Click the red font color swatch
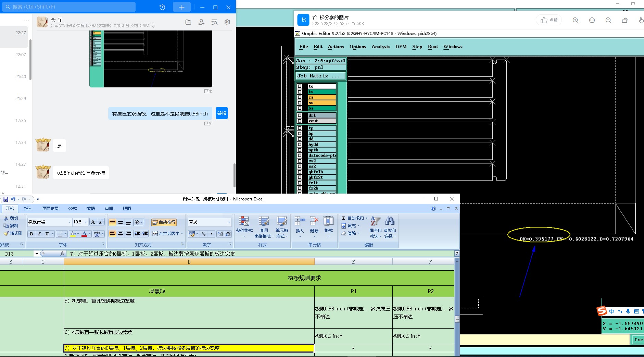The width and height of the screenshot is (644, 357). 84,234
